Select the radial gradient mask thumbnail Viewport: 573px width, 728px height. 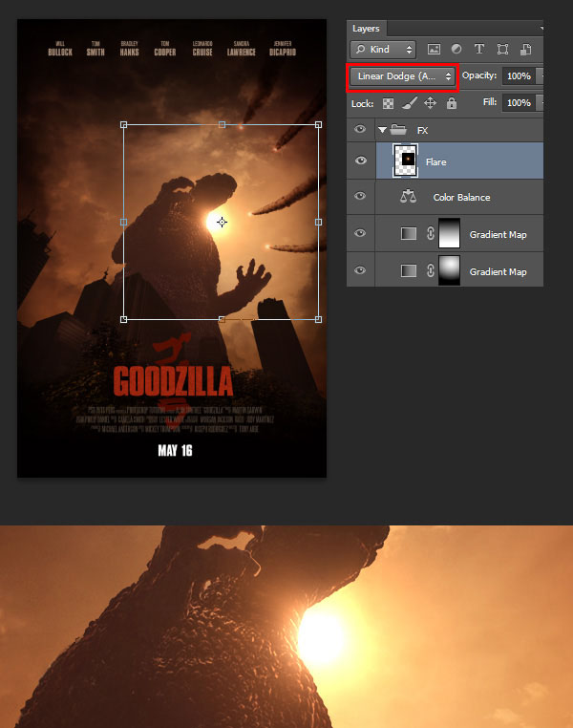(x=449, y=270)
